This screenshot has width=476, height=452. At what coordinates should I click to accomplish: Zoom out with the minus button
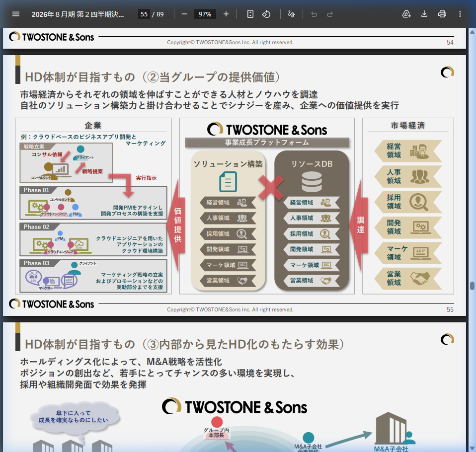(184, 14)
